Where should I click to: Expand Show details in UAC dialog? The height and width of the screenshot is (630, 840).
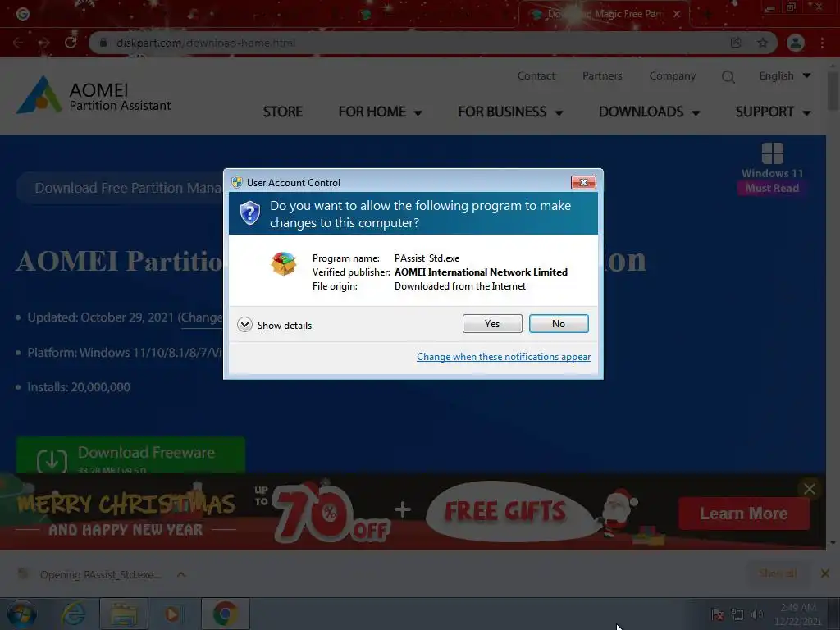(x=274, y=325)
